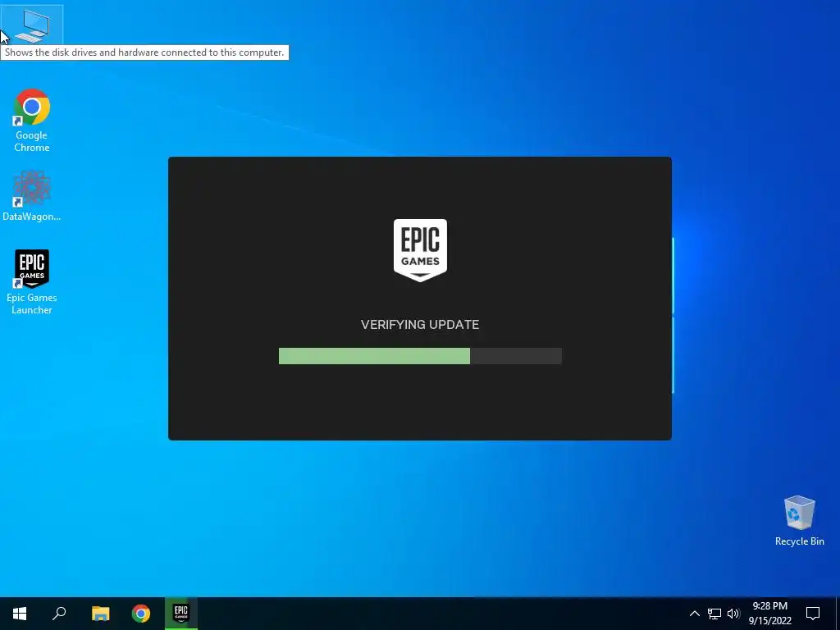The width and height of the screenshot is (840, 630).
Task: Open the Action Center notifications icon
Action: [813, 614]
